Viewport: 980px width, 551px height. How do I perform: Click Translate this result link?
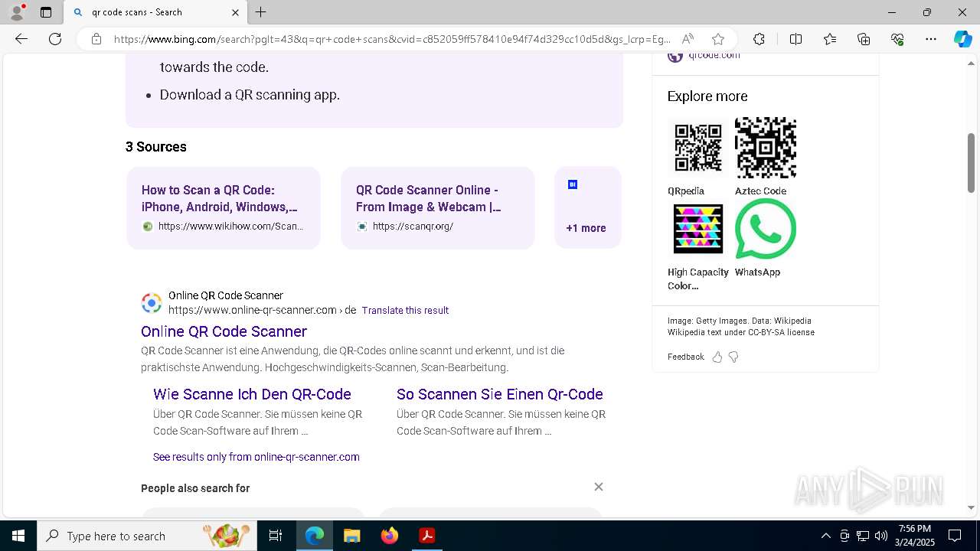click(x=405, y=310)
